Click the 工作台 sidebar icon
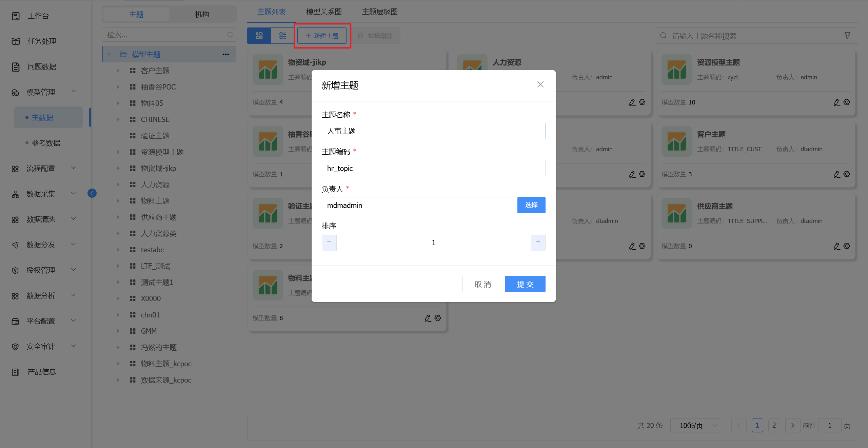This screenshot has width=868, height=448. [x=16, y=16]
